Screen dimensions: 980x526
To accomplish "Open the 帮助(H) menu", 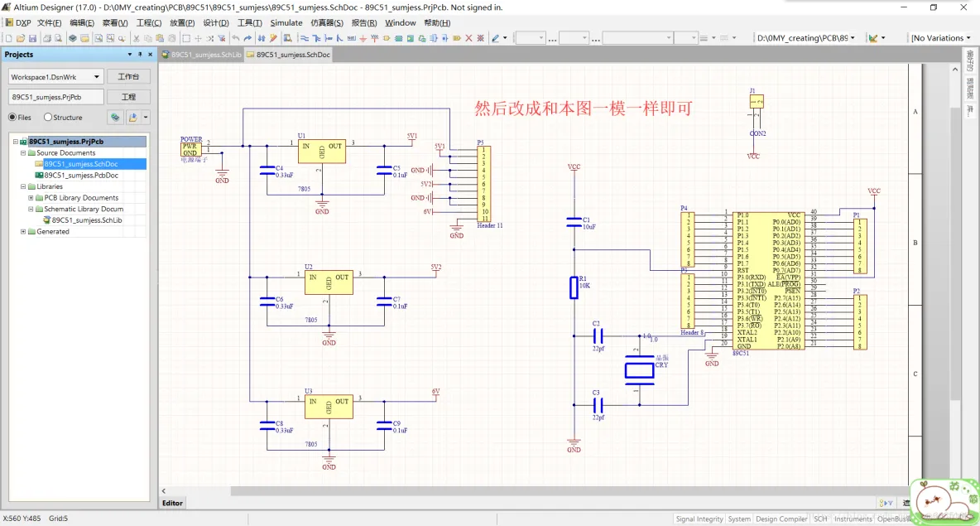I will tap(438, 22).
